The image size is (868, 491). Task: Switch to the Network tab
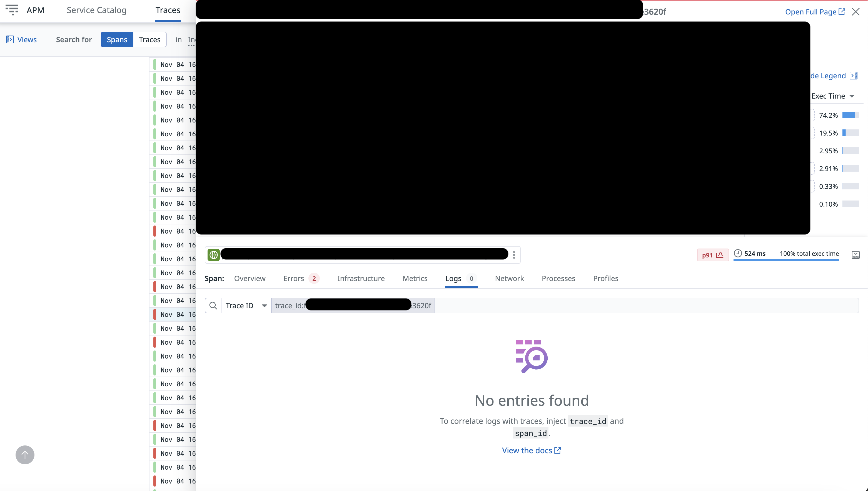(510, 278)
